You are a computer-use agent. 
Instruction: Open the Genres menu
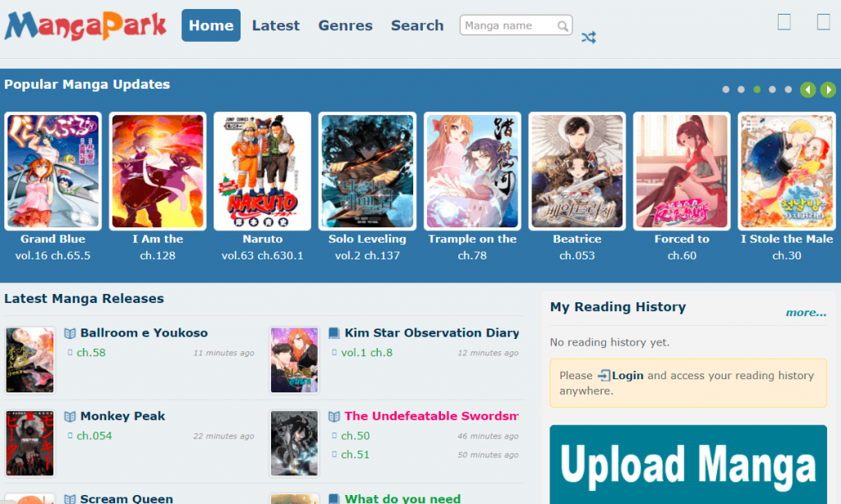[345, 25]
